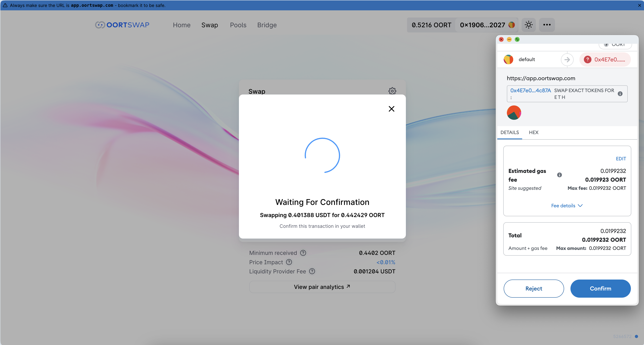644x345 pixels.
Task: Click Minimum received help icon
Action: 303,253
